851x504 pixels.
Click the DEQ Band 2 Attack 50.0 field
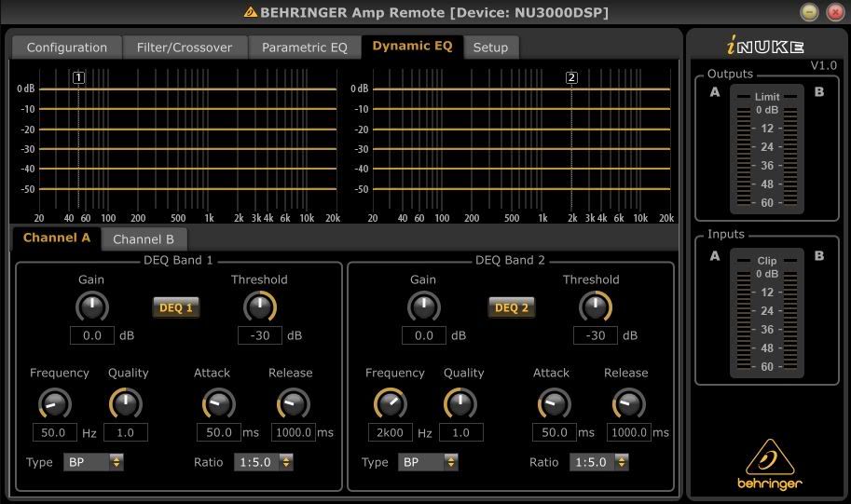[554, 432]
